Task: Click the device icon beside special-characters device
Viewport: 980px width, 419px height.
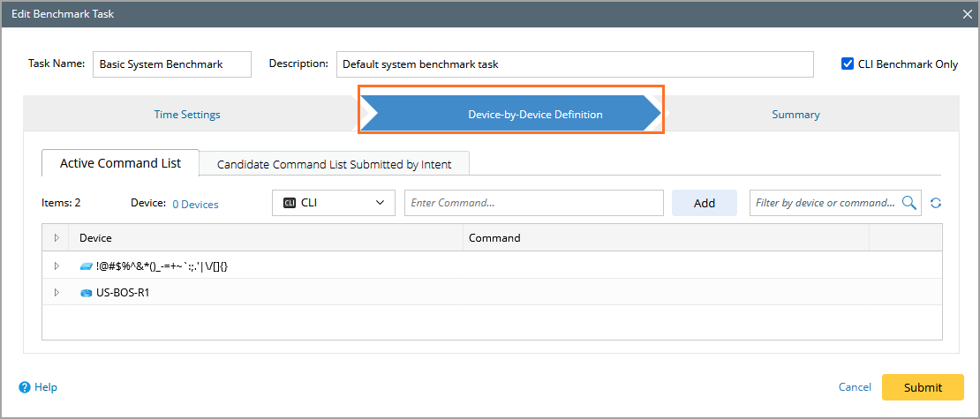Action: (x=86, y=266)
